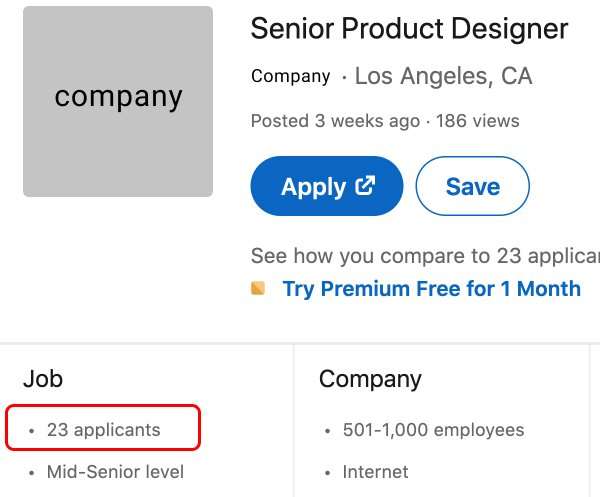Click the Company name link
The width and height of the screenshot is (600, 497).
(290, 76)
